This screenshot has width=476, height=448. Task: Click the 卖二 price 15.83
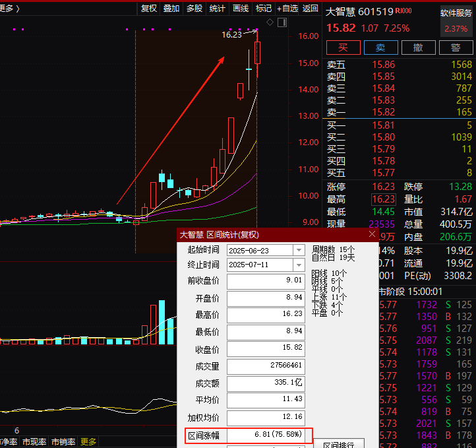click(384, 100)
